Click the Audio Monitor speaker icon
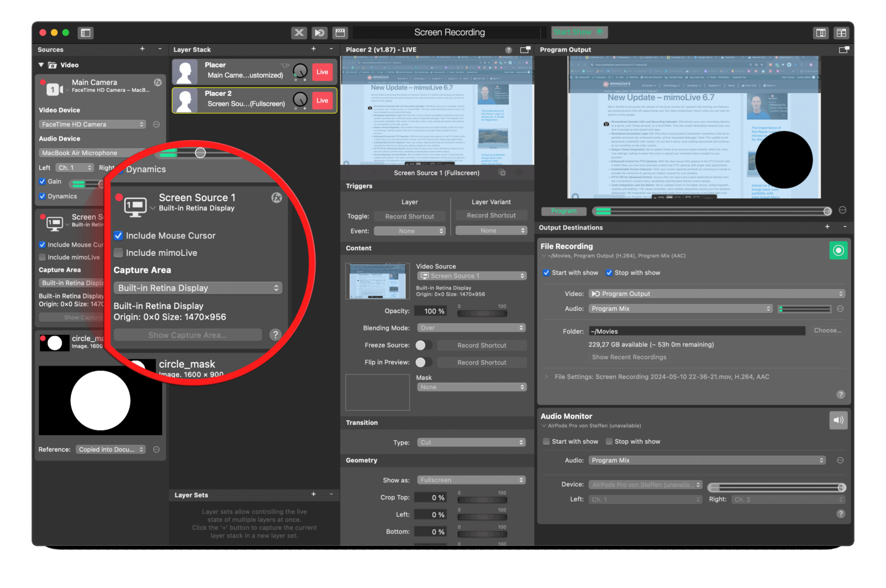886x588 pixels. (x=838, y=420)
